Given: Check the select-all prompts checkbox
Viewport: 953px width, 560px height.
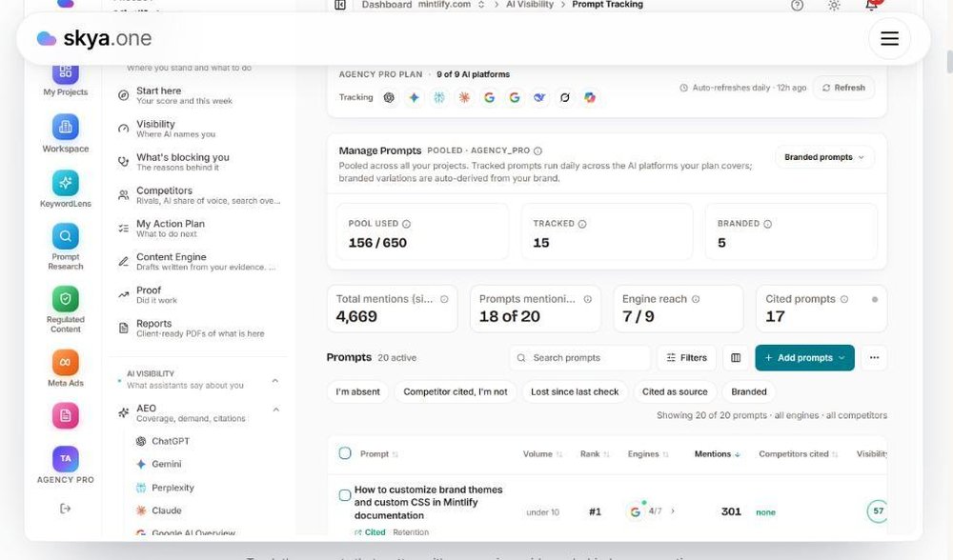Looking at the screenshot, I should [345, 453].
